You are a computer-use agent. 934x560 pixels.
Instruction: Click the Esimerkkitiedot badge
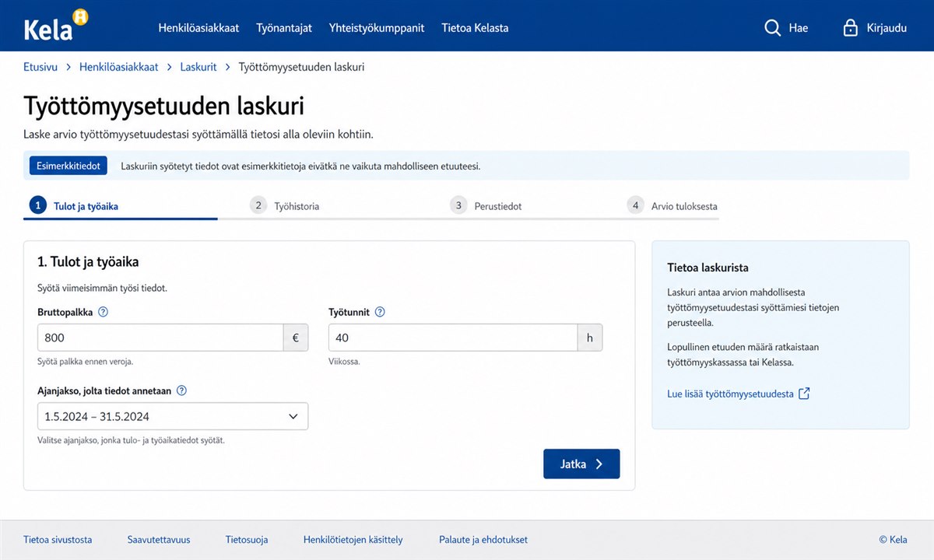[x=68, y=166]
